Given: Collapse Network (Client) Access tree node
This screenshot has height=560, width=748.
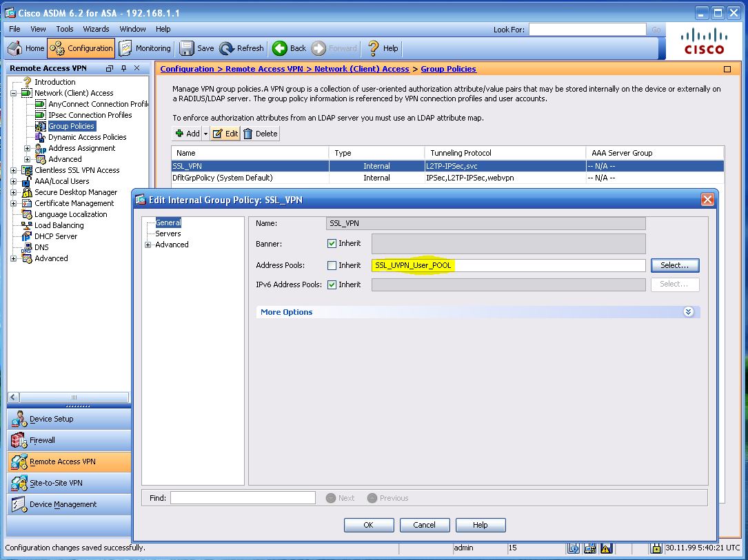Looking at the screenshot, I should pos(13,94).
